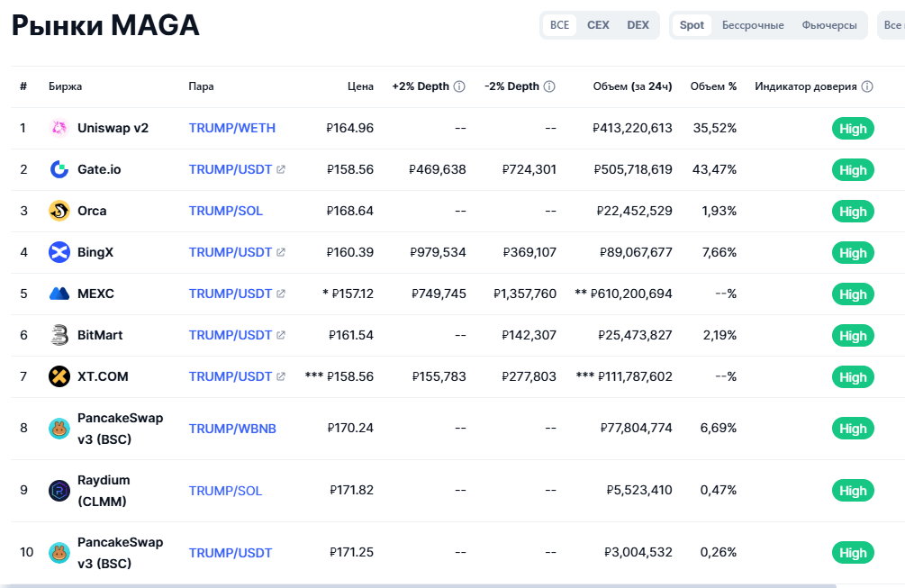This screenshot has width=905, height=588.
Task: Open PancakeSwap TRUMP/USDT pair link
Action: click(231, 553)
